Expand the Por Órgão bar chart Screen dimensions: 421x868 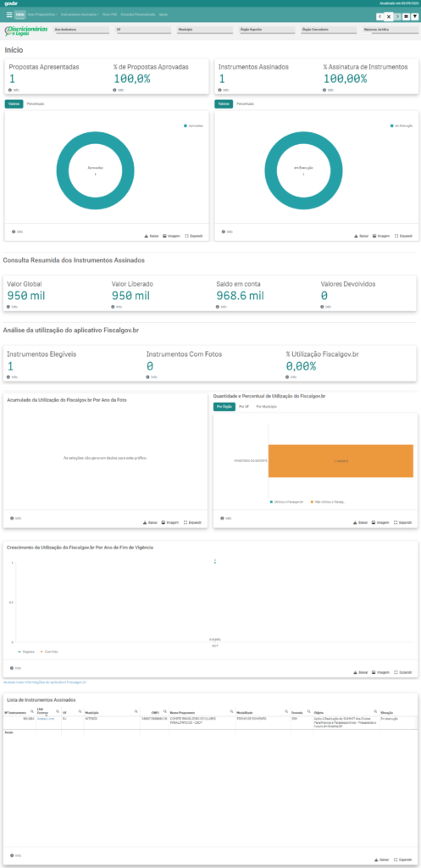point(403,522)
